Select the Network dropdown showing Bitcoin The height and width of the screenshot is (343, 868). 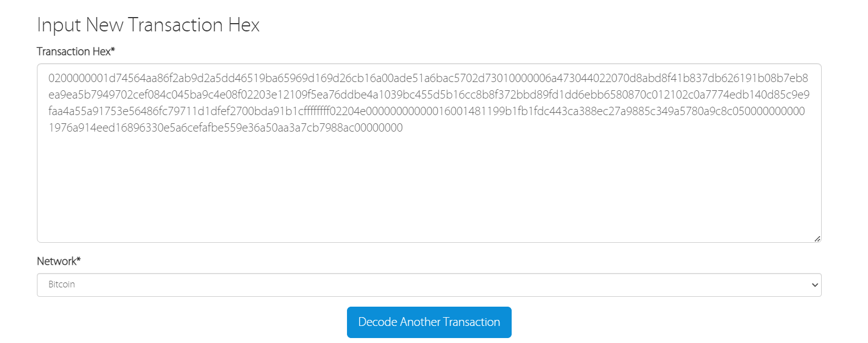point(428,285)
